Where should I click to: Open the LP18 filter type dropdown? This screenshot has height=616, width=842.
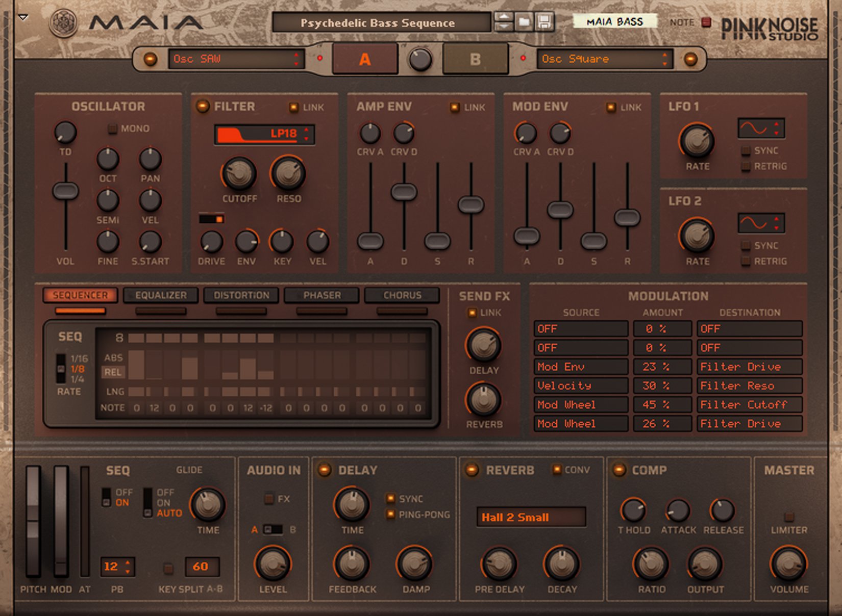(x=264, y=135)
